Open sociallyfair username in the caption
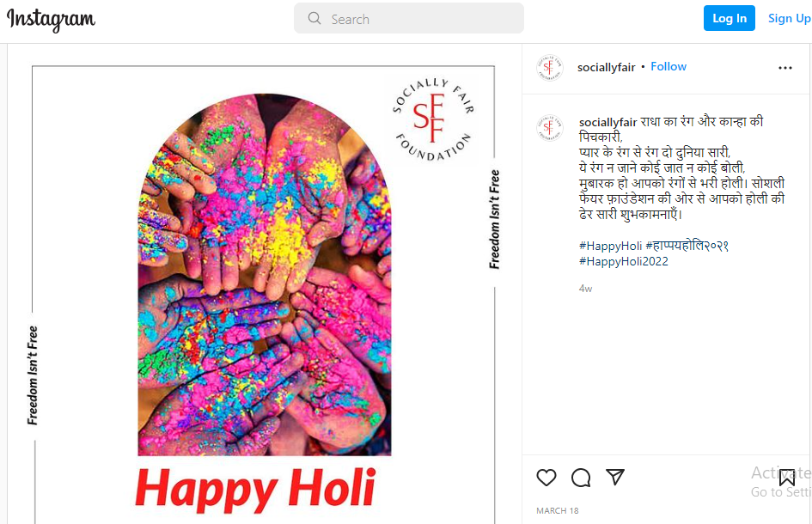 pos(607,122)
